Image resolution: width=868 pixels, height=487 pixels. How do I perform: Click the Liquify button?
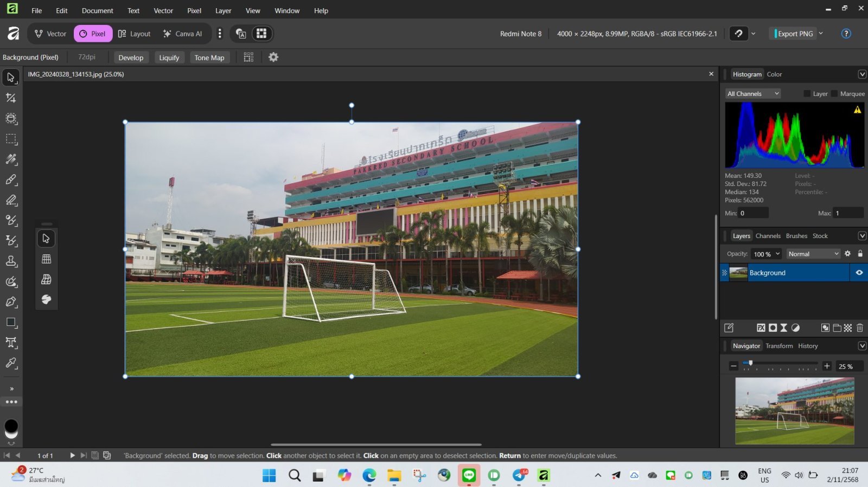[169, 57]
